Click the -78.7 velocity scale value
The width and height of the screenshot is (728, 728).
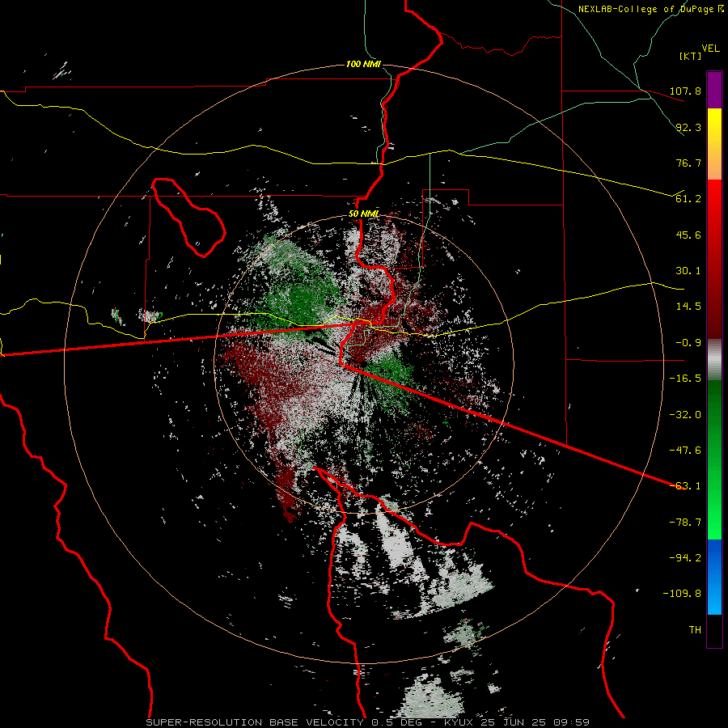pos(685,523)
